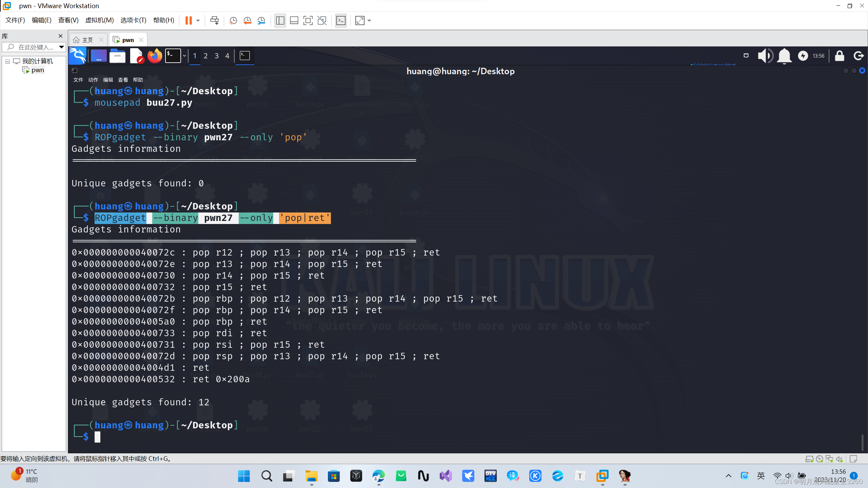Take a VM snapshot
This screenshot has height=488, width=868.
click(233, 21)
